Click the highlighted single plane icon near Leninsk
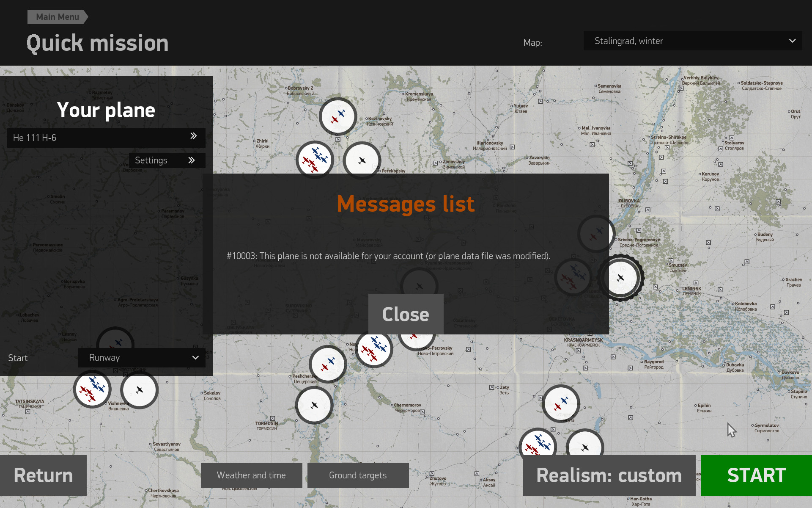Image resolution: width=812 pixels, height=508 pixels. [x=620, y=278]
